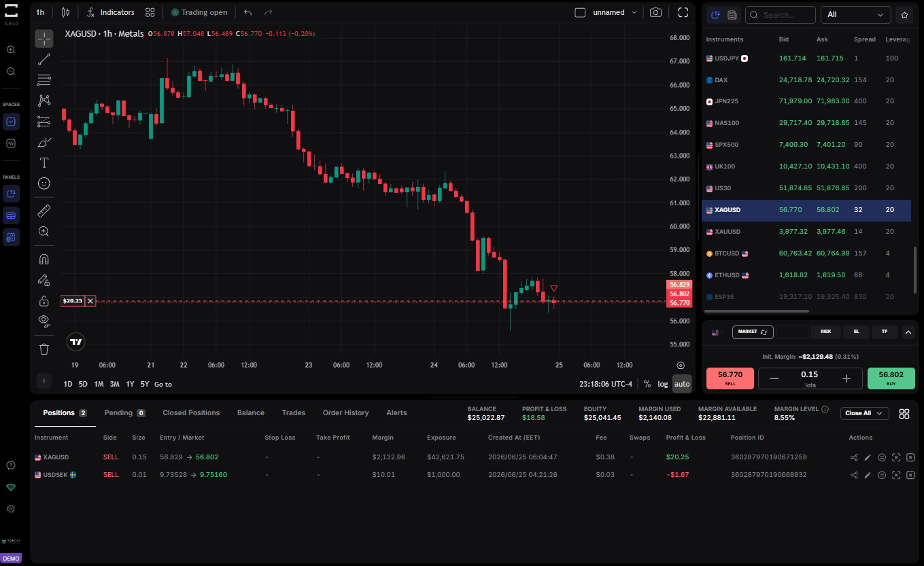Image resolution: width=924 pixels, height=566 pixels.
Task: Focus the instrument Search field
Action: (x=780, y=15)
